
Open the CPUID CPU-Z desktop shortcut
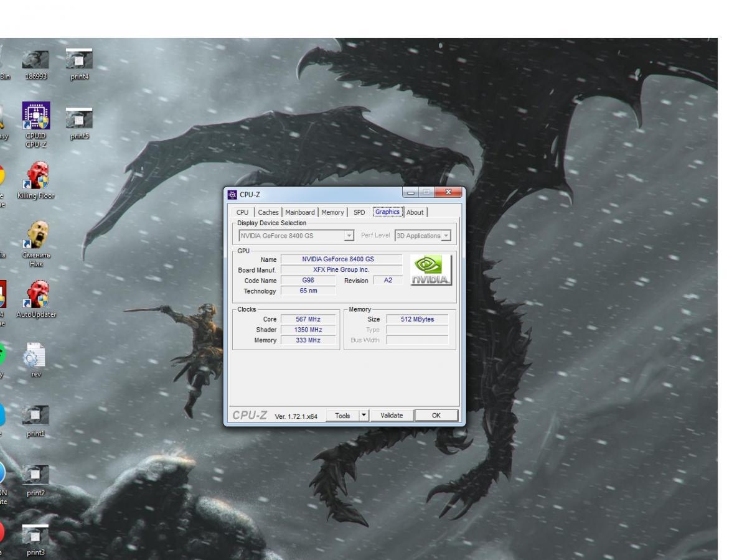tap(35, 125)
